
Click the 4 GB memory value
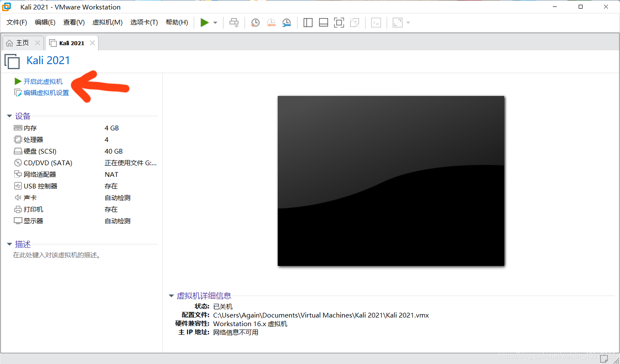112,128
